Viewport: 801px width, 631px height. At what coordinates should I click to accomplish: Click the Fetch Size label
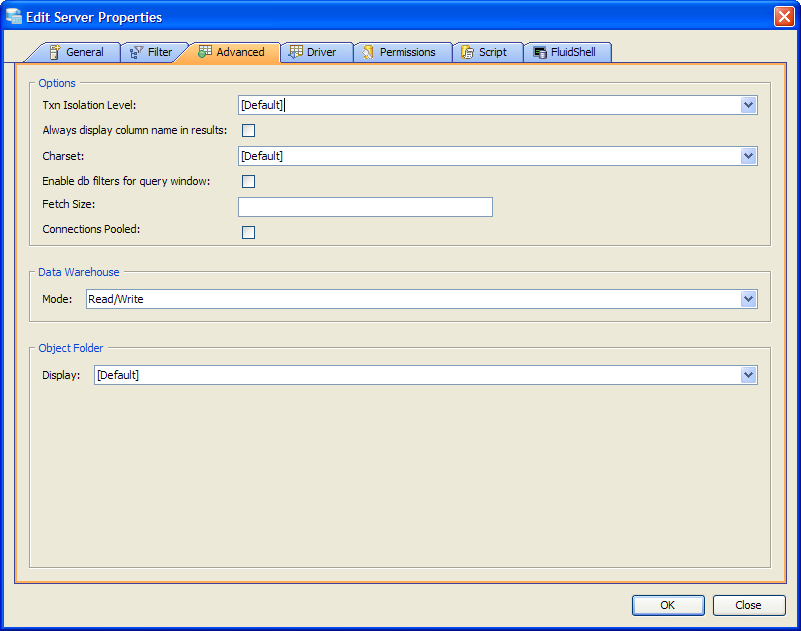pyautogui.click(x=68, y=204)
